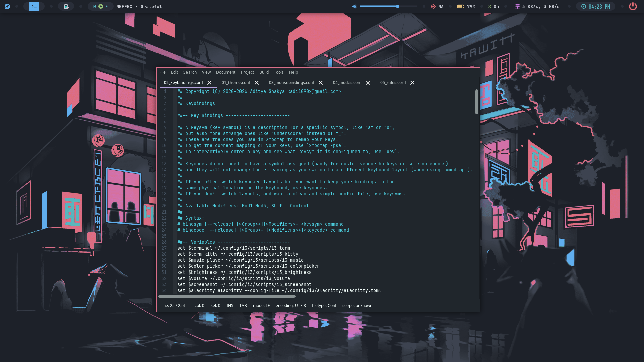Close the 01_theme.conf tab

(257, 83)
